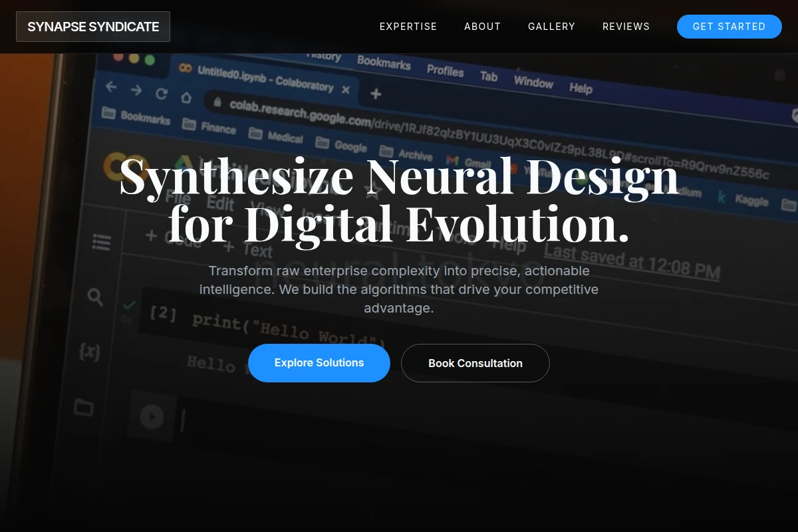Jump to the Reviews section
Viewport: 798px width, 532px height.
(626, 27)
